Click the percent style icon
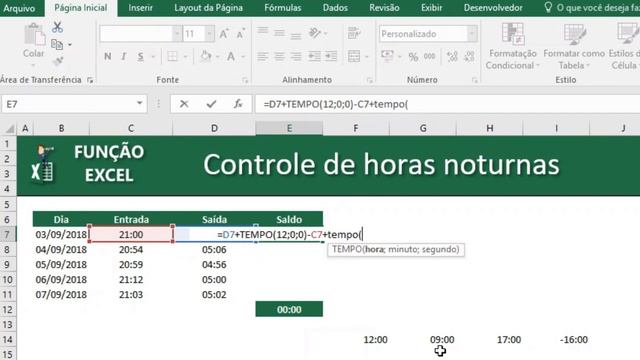The width and height of the screenshot is (640, 360). [x=413, y=57]
